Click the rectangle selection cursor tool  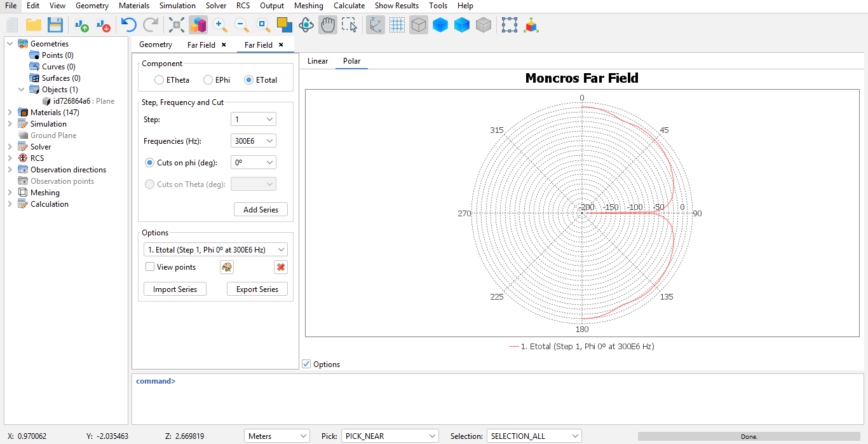point(349,25)
